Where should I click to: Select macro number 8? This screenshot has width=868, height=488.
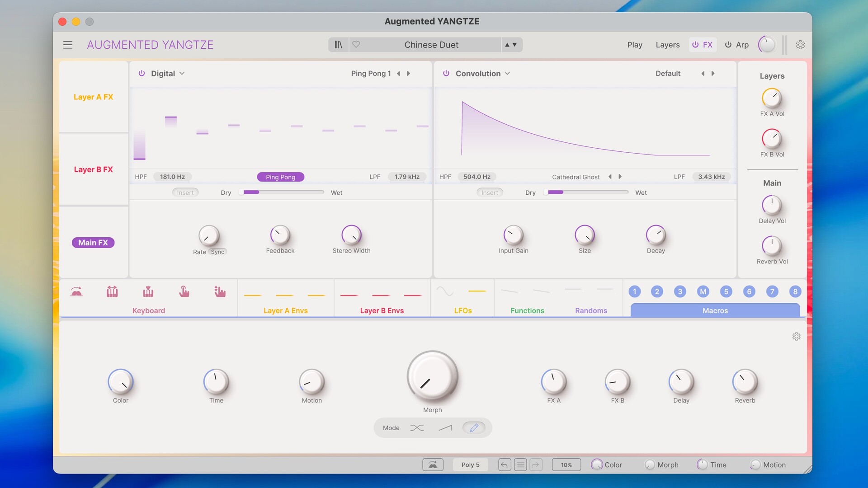pos(795,291)
